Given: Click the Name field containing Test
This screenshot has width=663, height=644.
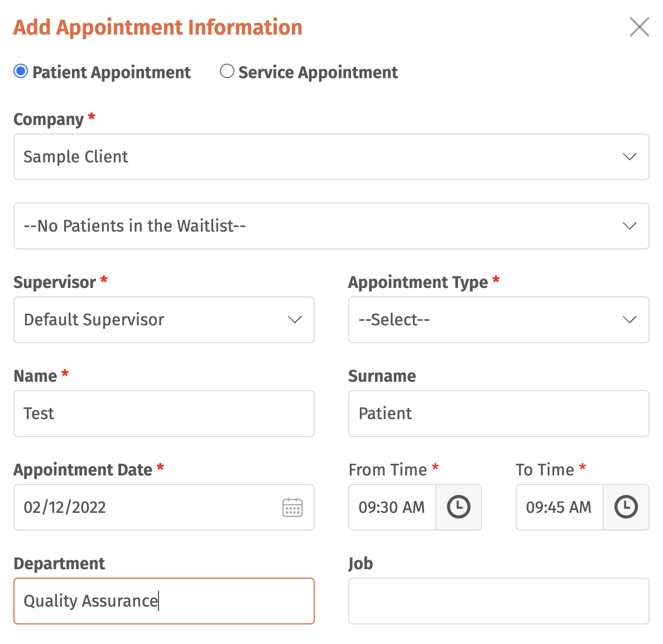Looking at the screenshot, I should tap(164, 414).
